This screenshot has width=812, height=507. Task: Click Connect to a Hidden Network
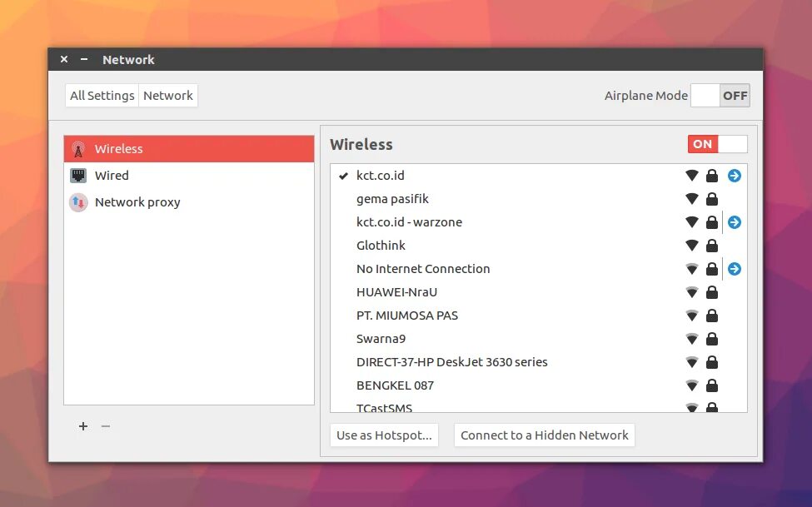point(545,435)
